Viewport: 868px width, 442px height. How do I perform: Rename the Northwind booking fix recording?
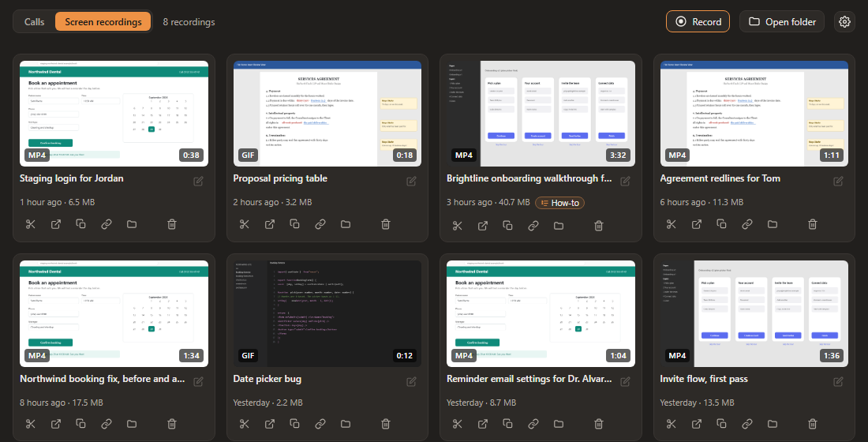pyautogui.click(x=198, y=382)
